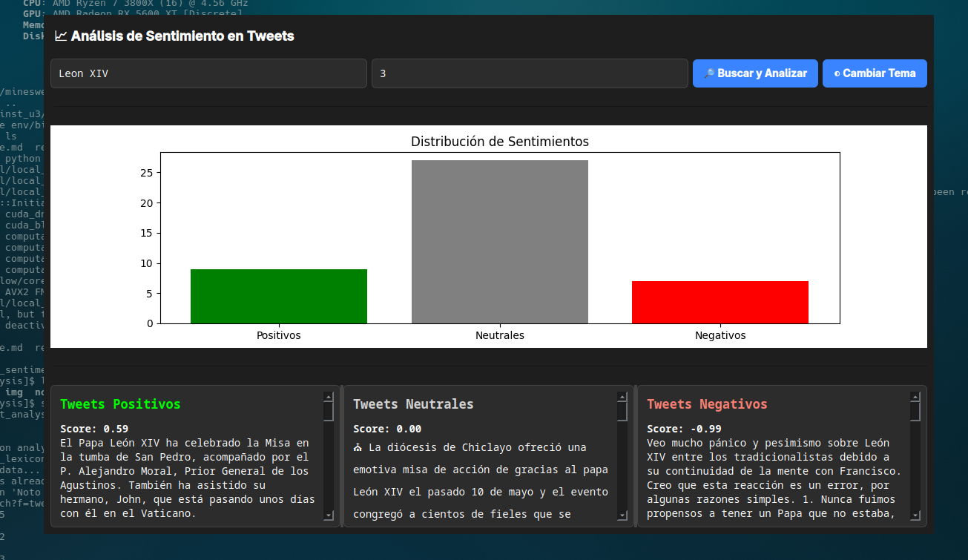Click the 'Tweets Neutrales' heading

click(413, 404)
